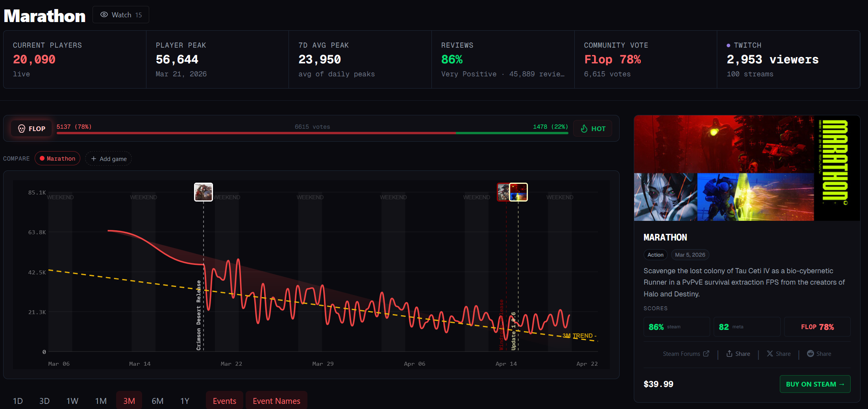Open Crimson Desert Release event thumbnail
This screenshot has width=868, height=409.
[204, 192]
